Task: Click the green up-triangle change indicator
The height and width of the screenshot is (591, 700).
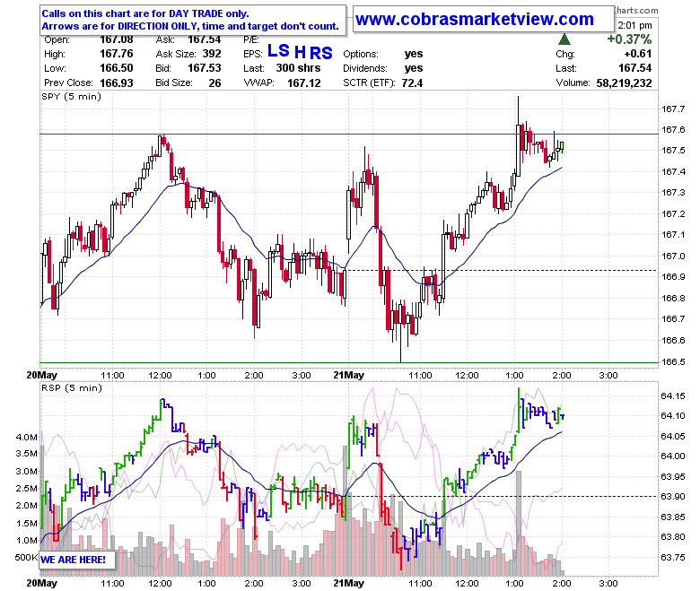Action: 564,39
